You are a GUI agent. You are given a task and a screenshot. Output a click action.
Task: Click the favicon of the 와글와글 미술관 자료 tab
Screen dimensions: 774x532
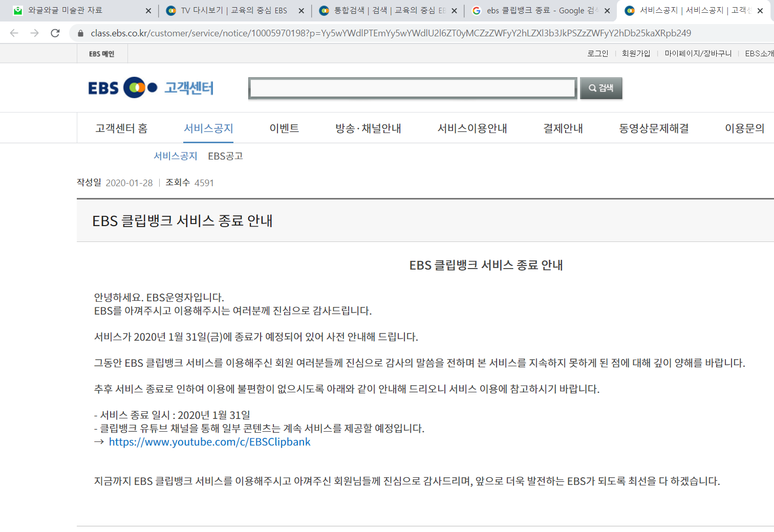[x=18, y=10]
